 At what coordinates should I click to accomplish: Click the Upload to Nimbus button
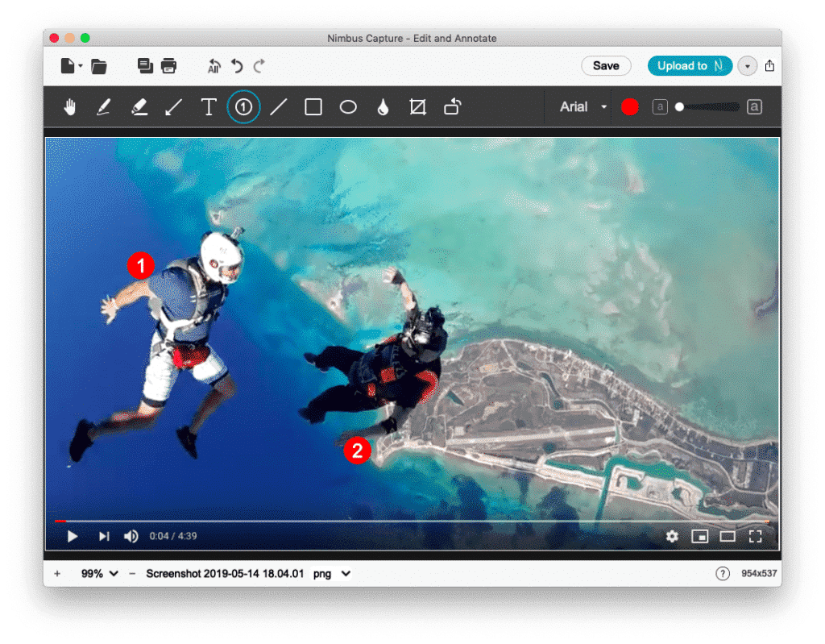[690, 65]
